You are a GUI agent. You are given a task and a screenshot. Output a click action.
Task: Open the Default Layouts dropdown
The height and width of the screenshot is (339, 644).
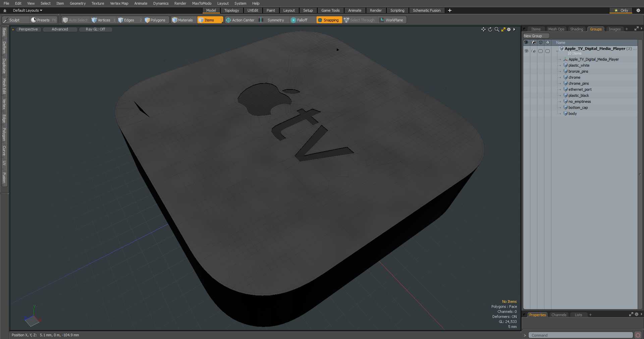(28, 10)
